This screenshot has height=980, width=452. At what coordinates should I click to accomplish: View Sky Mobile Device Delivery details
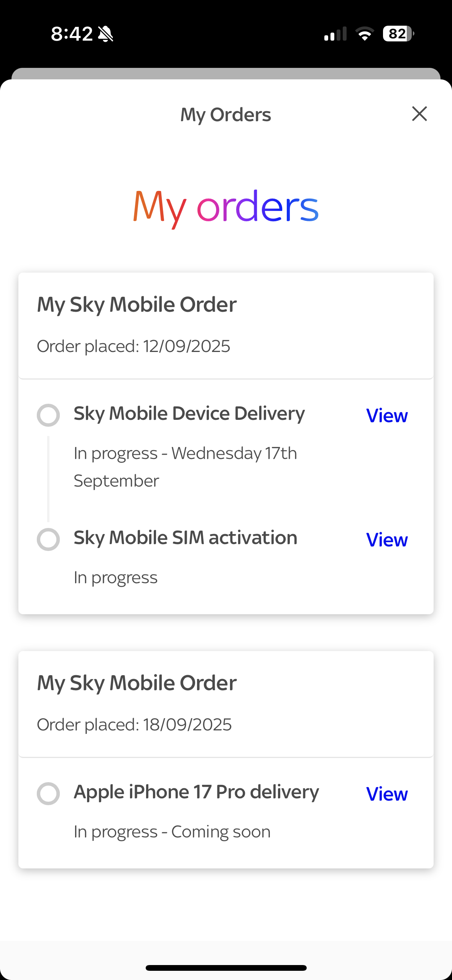(387, 416)
